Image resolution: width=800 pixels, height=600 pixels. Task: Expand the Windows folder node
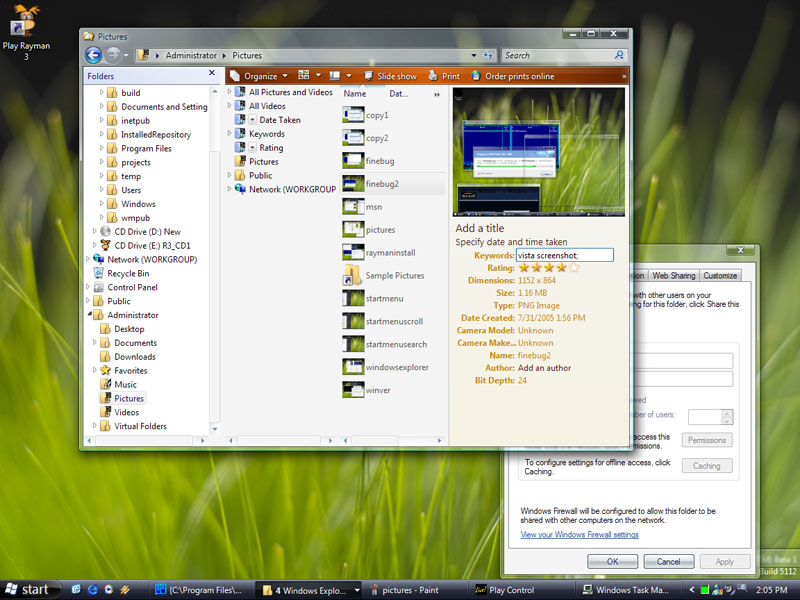[x=101, y=204]
